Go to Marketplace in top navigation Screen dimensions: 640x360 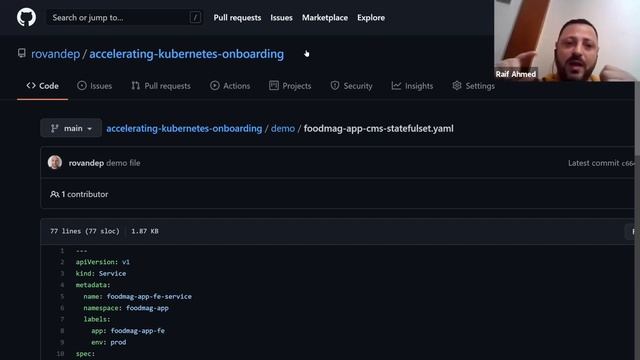tap(325, 18)
